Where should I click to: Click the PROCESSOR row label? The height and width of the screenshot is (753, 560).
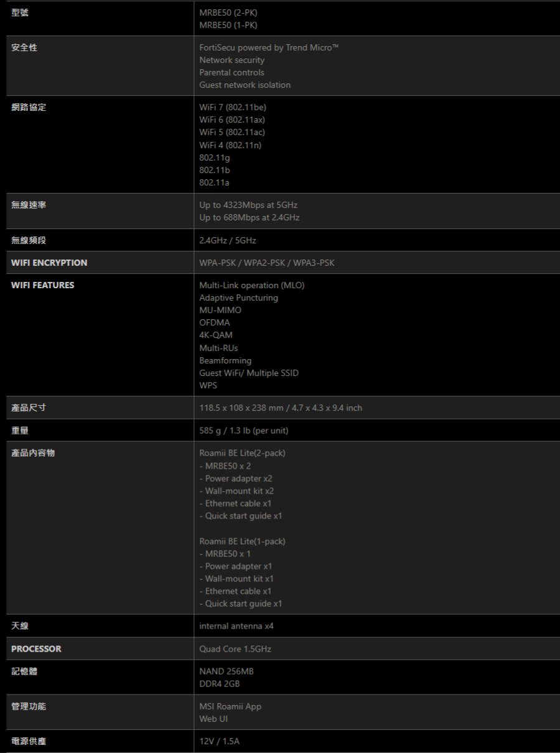[36, 648]
